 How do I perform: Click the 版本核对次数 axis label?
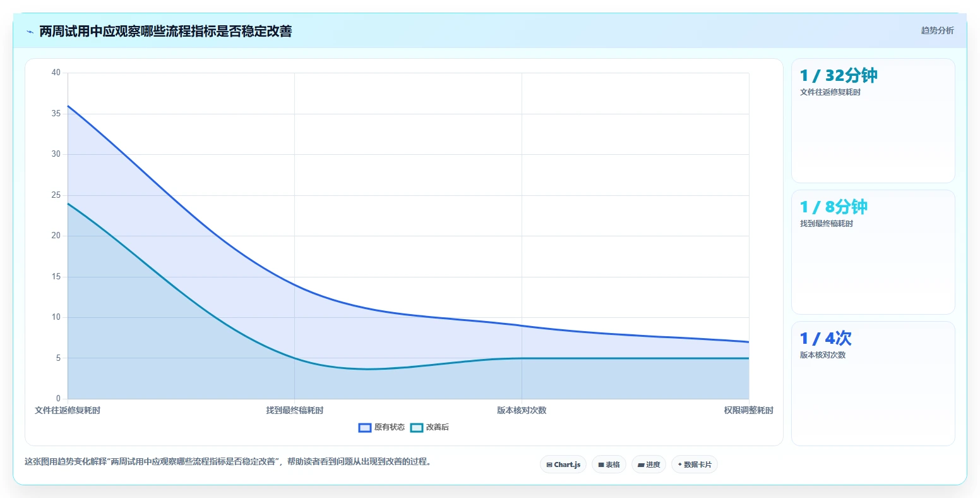click(x=522, y=411)
